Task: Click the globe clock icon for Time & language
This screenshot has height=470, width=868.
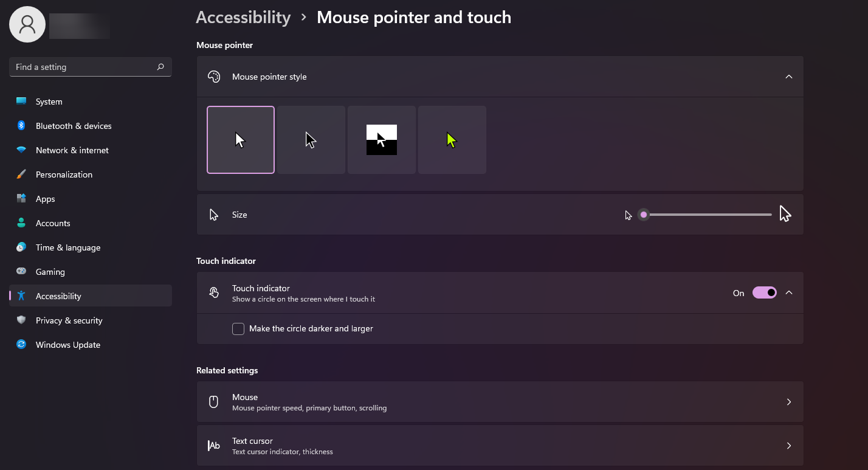Action: tap(21, 247)
